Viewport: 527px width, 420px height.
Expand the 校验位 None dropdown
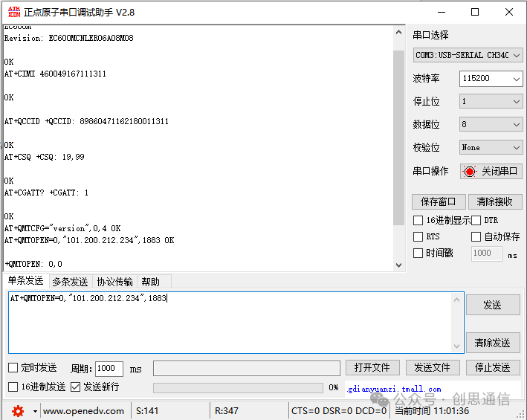click(491, 147)
